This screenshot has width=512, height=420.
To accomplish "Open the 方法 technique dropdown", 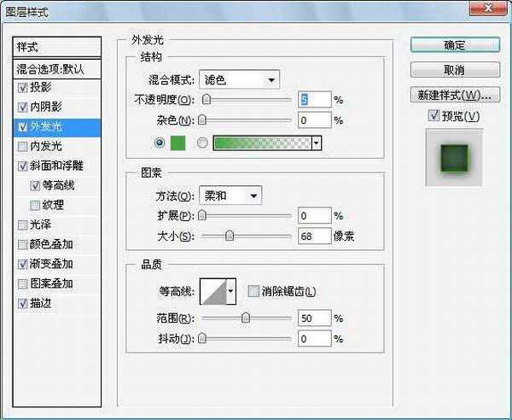I will (230, 195).
